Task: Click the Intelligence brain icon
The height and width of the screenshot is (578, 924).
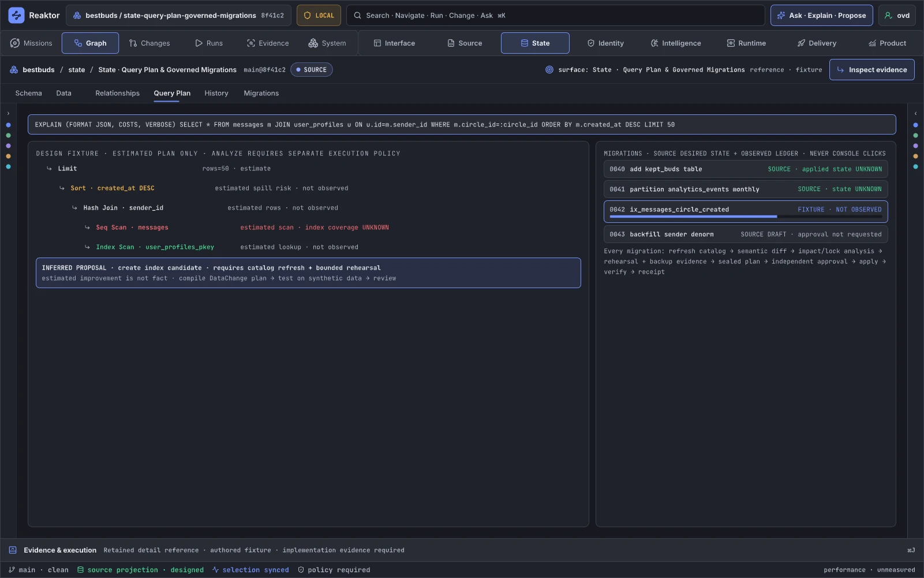Action: pos(654,43)
